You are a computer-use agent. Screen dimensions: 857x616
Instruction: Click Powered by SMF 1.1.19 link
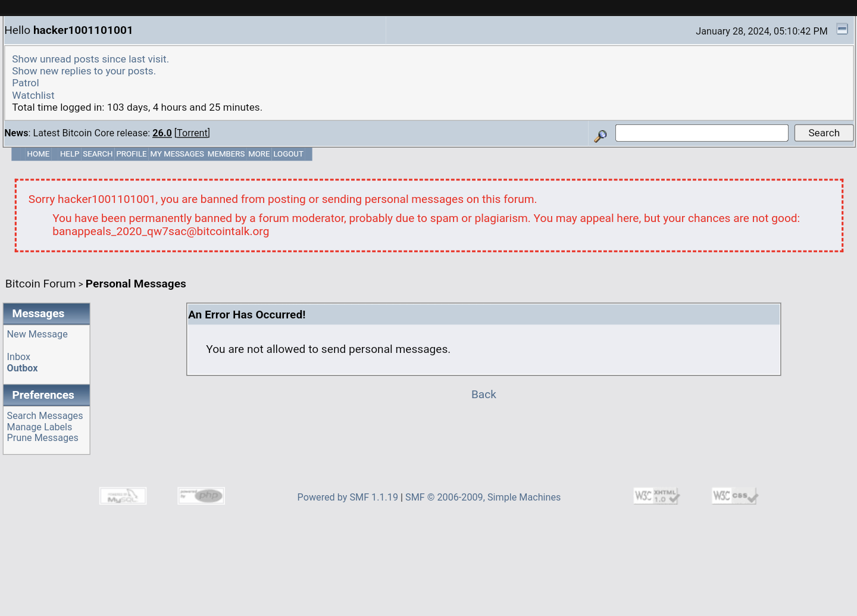tap(348, 498)
